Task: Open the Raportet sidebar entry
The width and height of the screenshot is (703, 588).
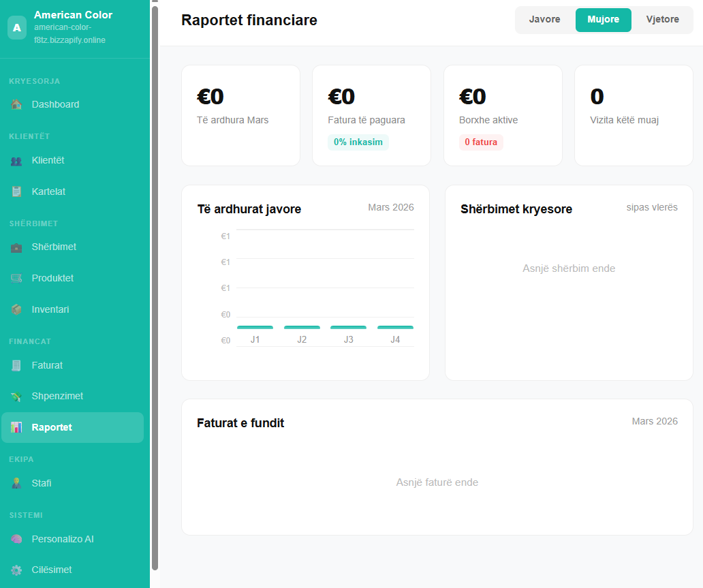Action: (52, 427)
